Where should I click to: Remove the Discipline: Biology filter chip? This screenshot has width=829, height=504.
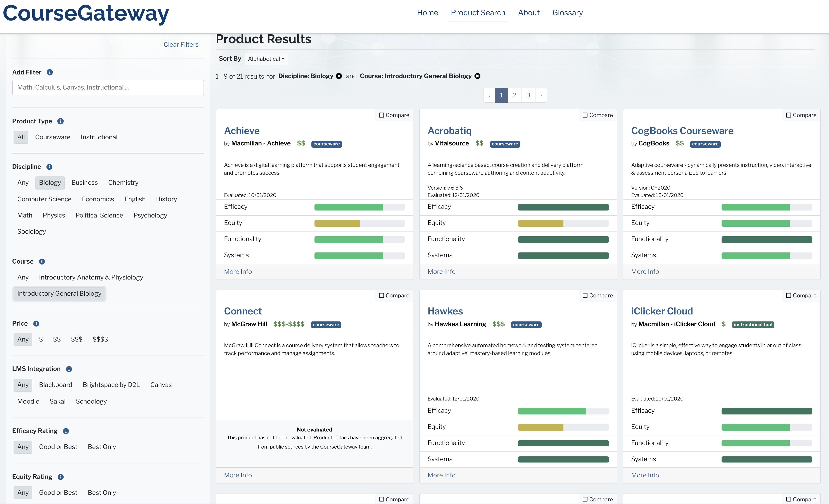(339, 76)
